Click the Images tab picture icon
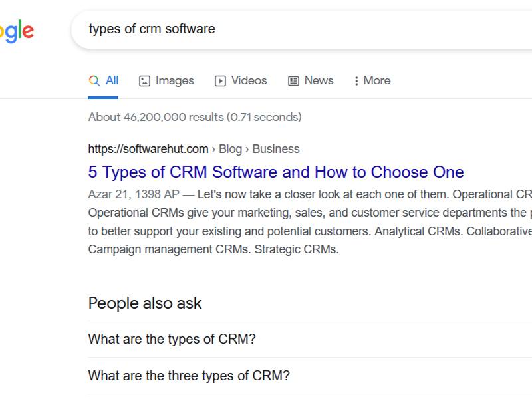Screen dimensions: 532x399 [x=144, y=81]
